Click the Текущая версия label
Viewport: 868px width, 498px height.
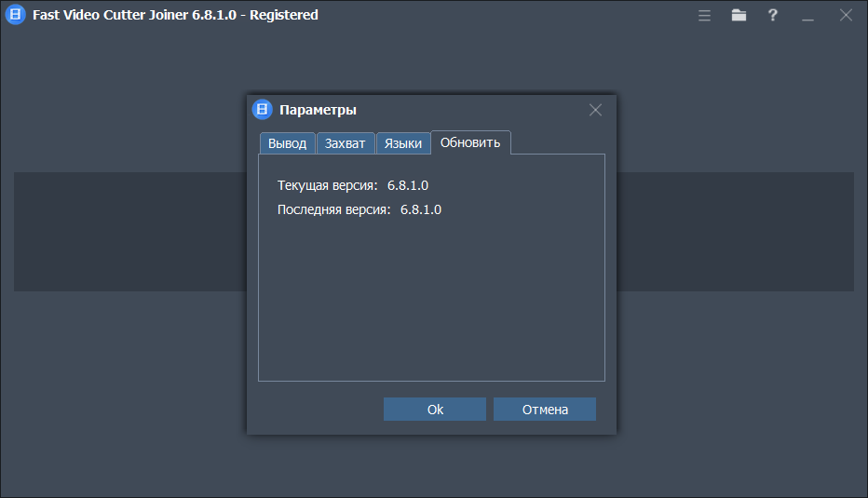point(328,185)
